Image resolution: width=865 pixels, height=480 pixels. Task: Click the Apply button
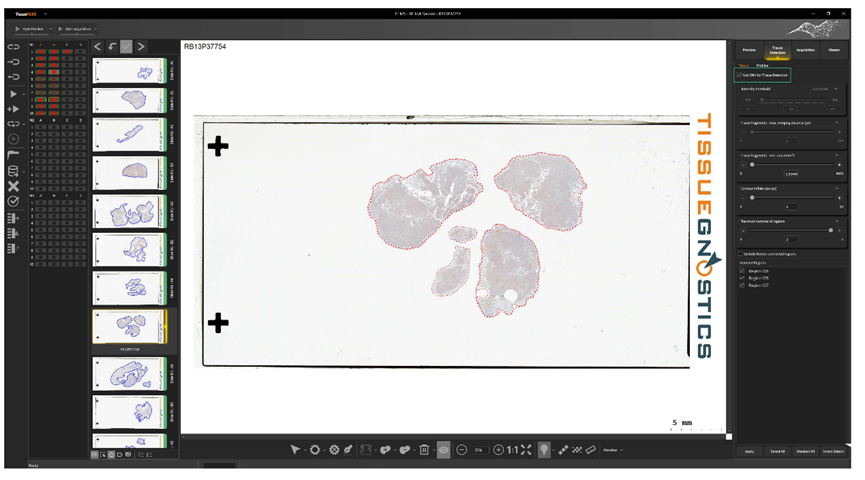748,452
